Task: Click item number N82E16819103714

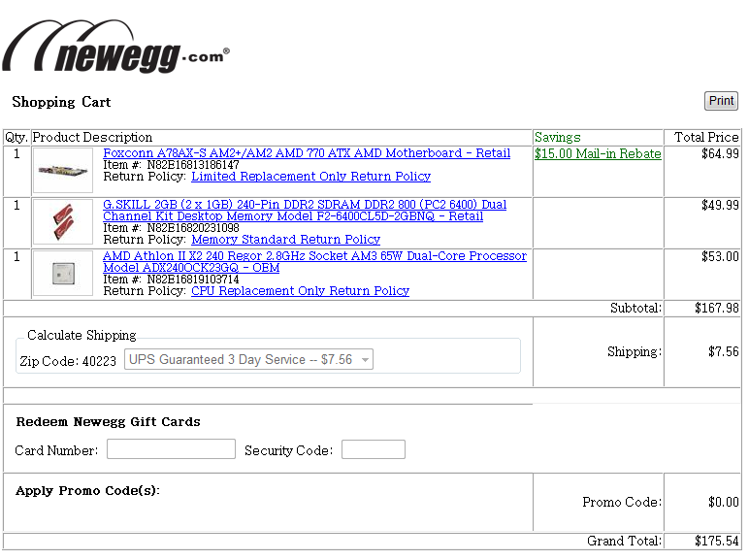Action: point(193,280)
